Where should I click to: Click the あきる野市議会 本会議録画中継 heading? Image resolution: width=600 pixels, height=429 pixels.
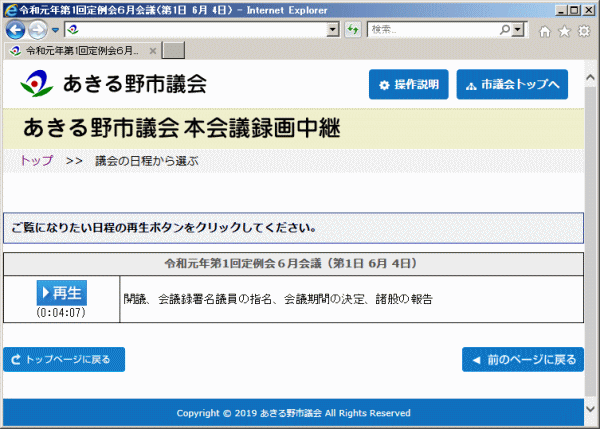[x=182, y=127]
